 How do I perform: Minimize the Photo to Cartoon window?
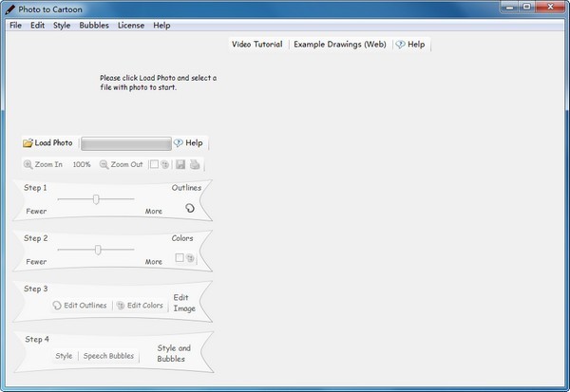pos(509,7)
